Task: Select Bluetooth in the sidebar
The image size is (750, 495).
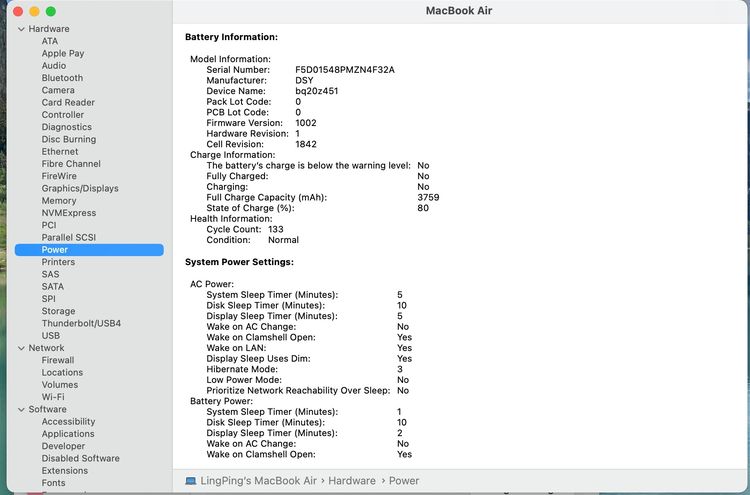Action: point(62,78)
